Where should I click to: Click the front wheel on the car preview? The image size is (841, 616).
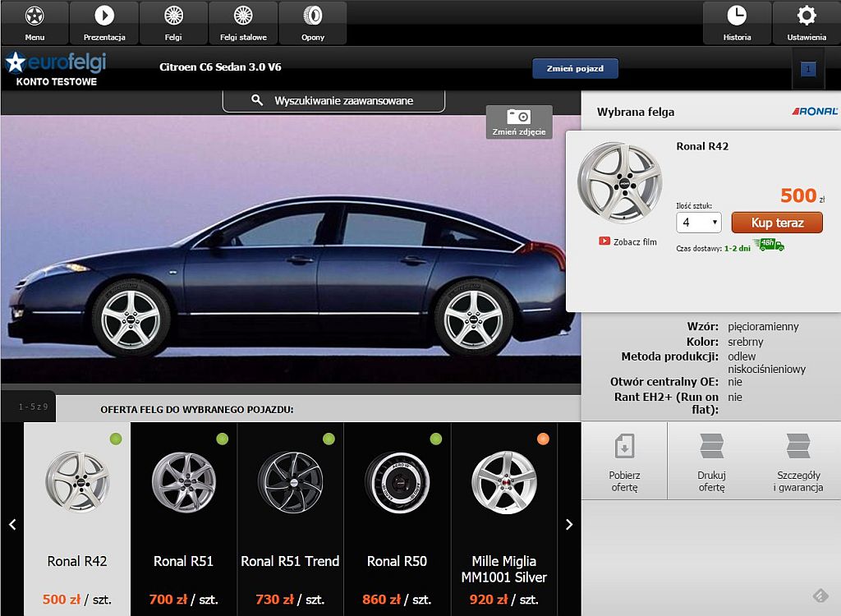pyautogui.click(x=131, y=318)
